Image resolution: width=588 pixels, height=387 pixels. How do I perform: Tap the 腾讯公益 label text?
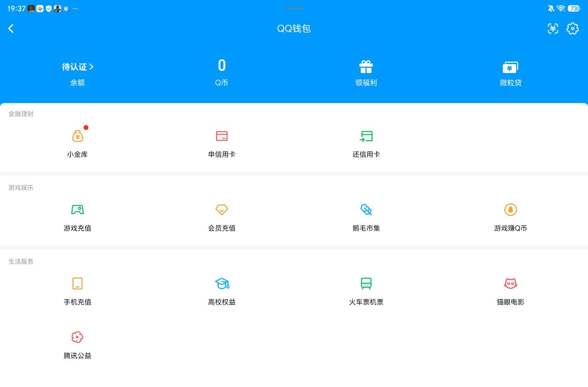coord(77,356)
